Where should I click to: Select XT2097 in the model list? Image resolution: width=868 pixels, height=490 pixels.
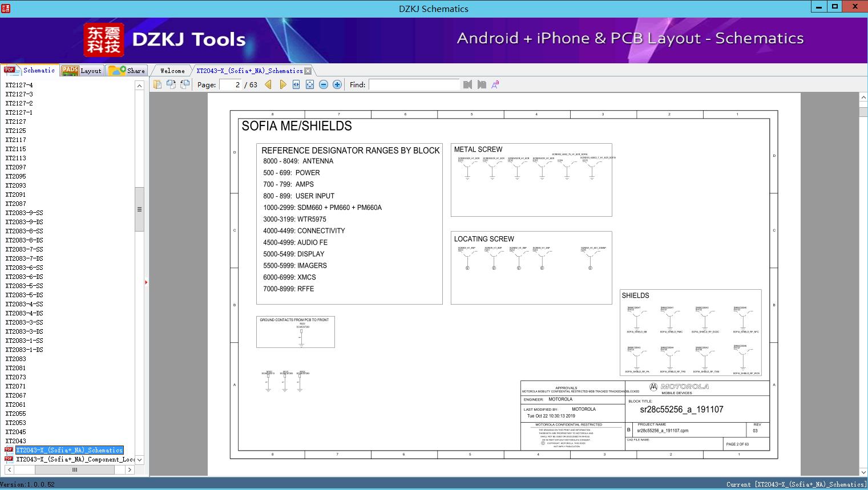15,167
